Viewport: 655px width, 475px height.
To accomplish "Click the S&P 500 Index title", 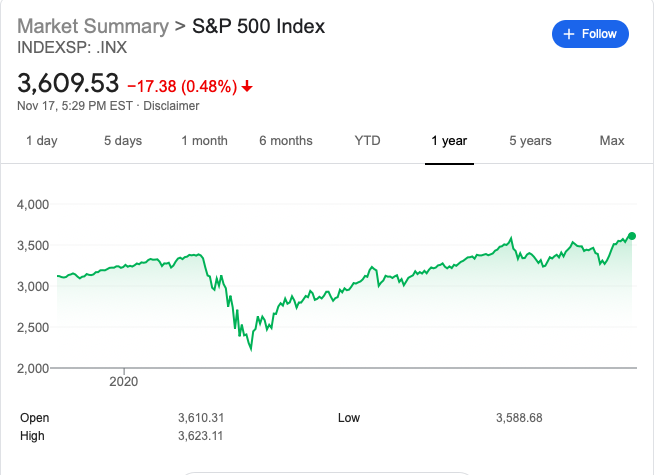I will coord(258,25).
